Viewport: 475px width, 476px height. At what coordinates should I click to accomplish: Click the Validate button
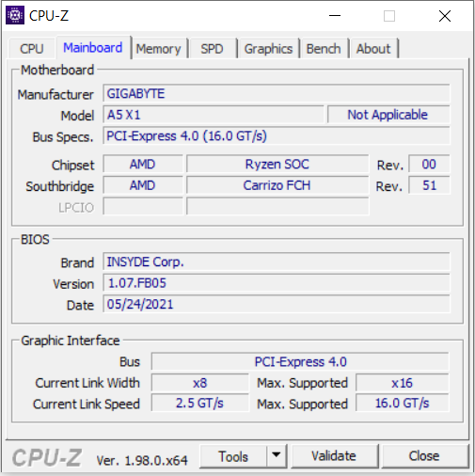coord(334,456)
